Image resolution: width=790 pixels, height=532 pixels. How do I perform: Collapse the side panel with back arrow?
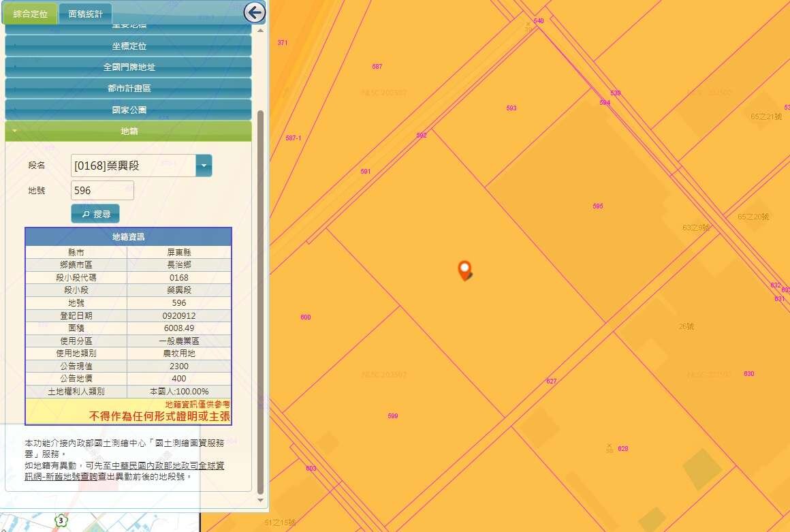(x=254, y=12)
